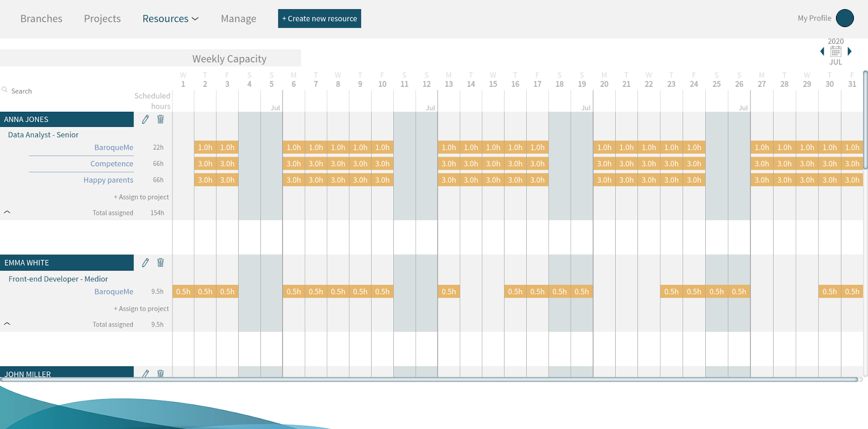Select Emma BaroqueMe 0.5h cell on July 1

tap(183, 292)
